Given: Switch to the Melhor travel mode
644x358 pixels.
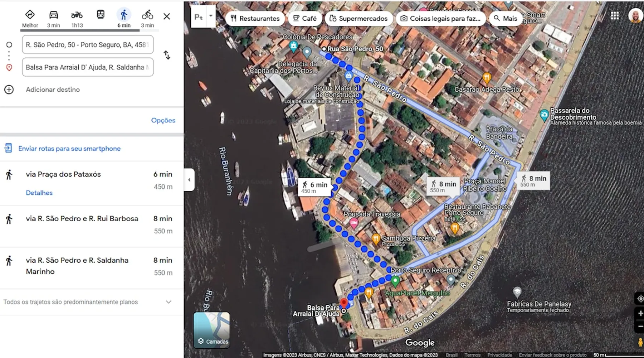Looking at the screenshot, I should tap(30, 15).
